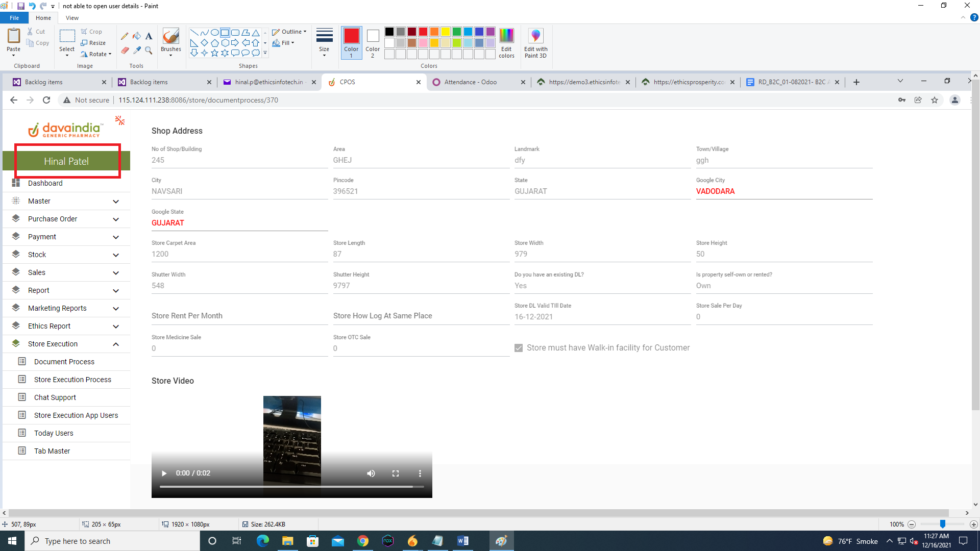
Task: Select the Text tool
Action: click(x=149, y=36)
